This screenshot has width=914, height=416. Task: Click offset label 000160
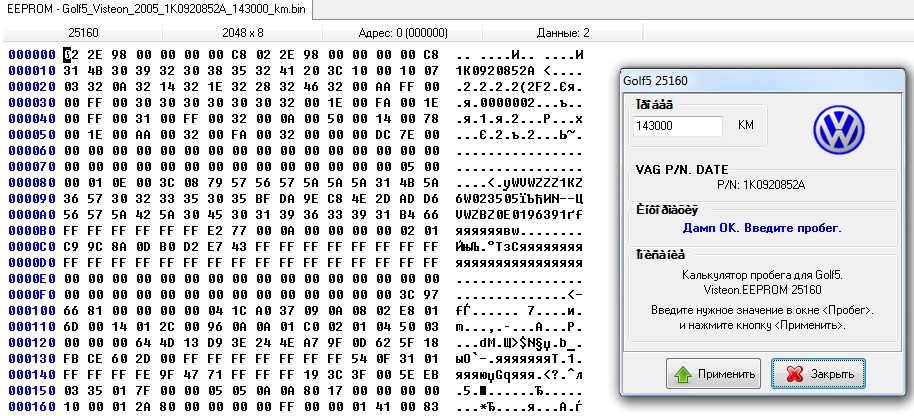point(32,407)
